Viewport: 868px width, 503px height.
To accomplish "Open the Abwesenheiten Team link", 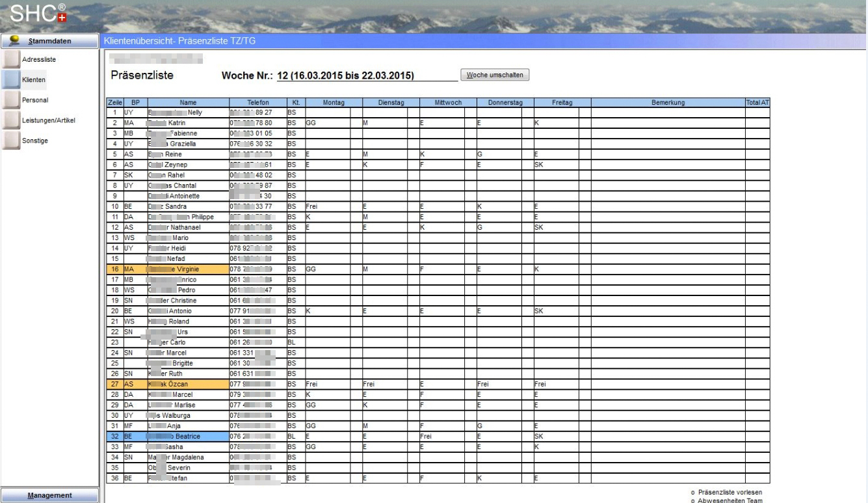I will pos(730,500).
